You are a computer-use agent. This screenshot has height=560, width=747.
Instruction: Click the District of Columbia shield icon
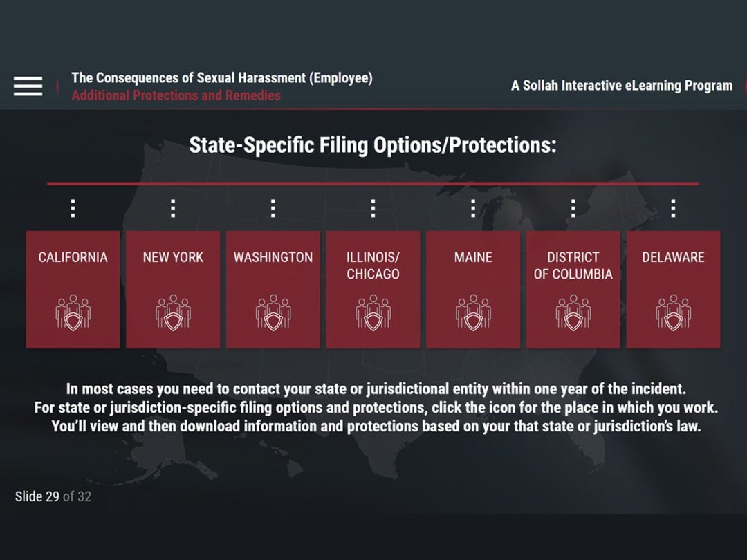573,312
